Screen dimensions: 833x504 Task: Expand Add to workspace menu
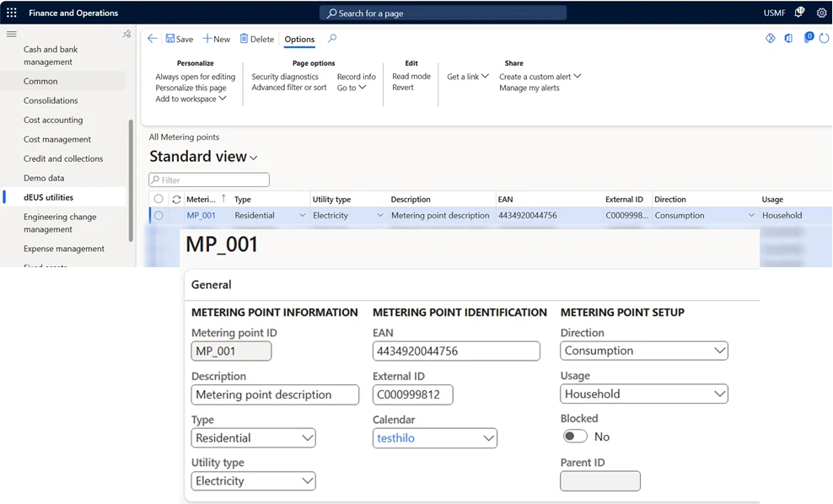click(x=191, y=99)
